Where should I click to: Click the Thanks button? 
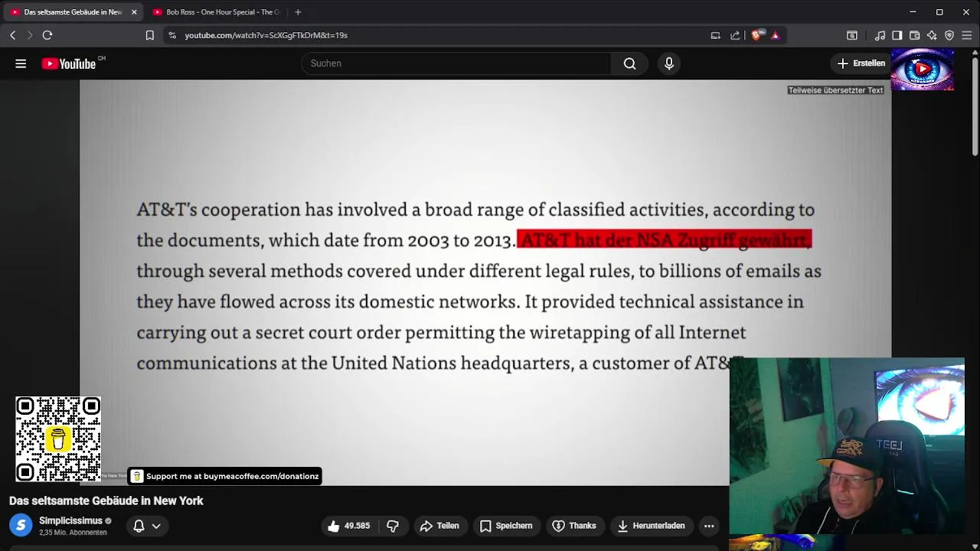(574, 526)
